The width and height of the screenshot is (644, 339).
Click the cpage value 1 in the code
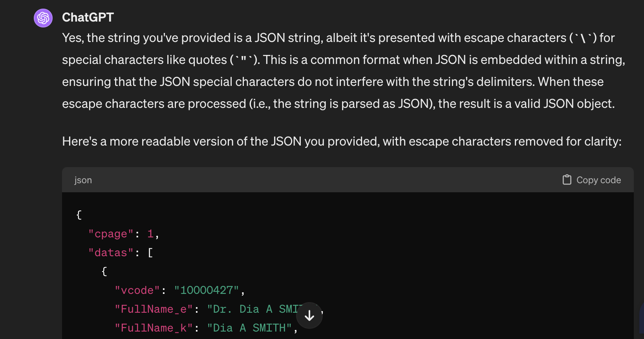click(150, 234)
